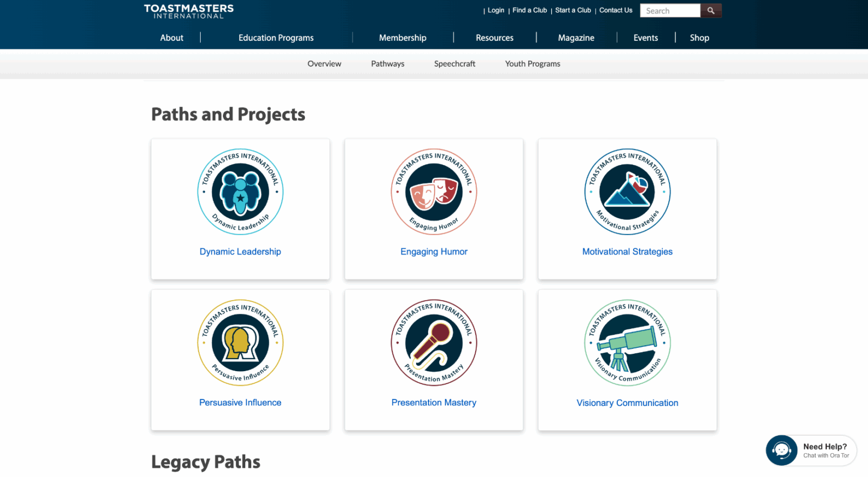Open the Visionary Communication text link
The width and height of the screenshot is (868, 477).
(x=627, y=403)
